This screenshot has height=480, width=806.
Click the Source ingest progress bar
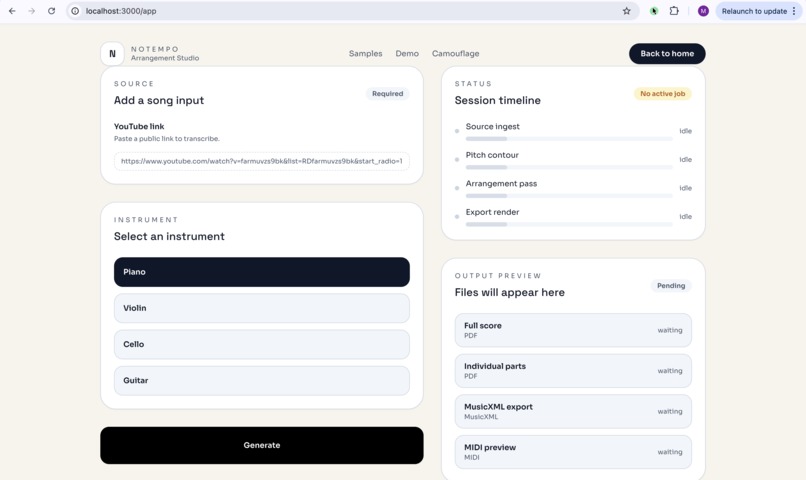tap(569, 139)
